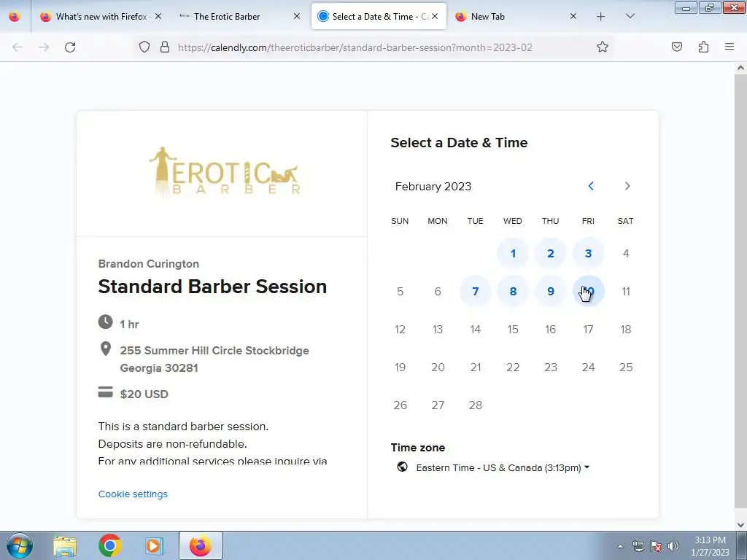747x560 pixels.
Task: Close The Erotic Barber tab
Action: [297, 16]
